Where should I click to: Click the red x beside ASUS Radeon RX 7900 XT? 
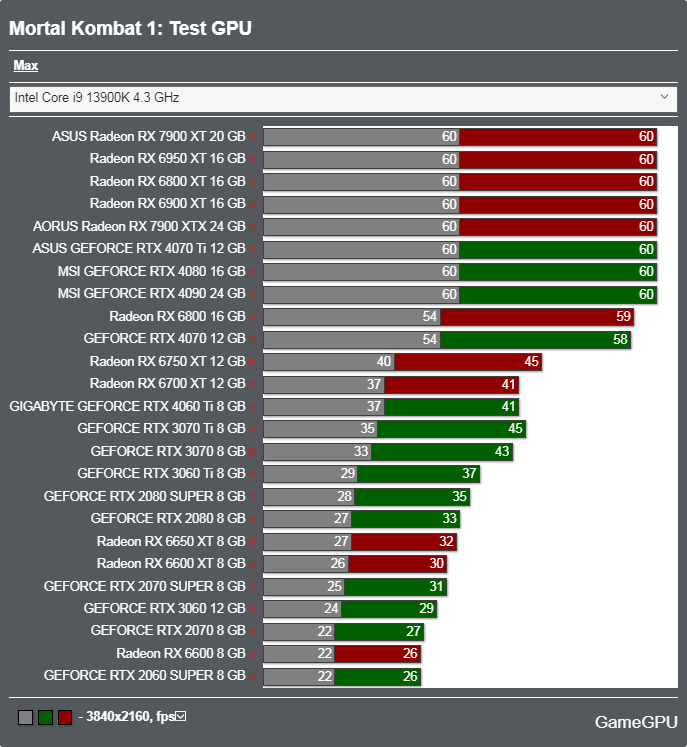click(253, 137)
